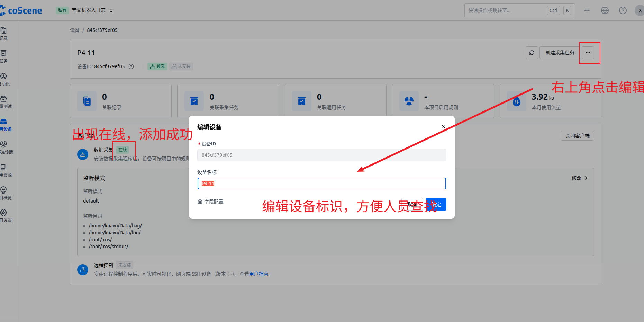
Task: Open the ... more options menu
Action: coord(588,53)
